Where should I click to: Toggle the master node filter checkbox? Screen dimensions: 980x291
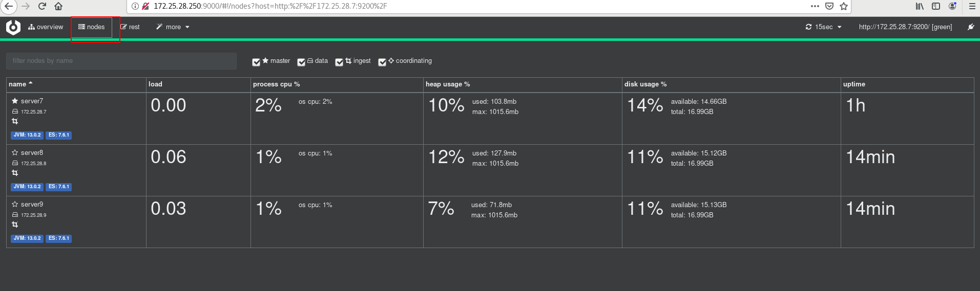(256, 62)
